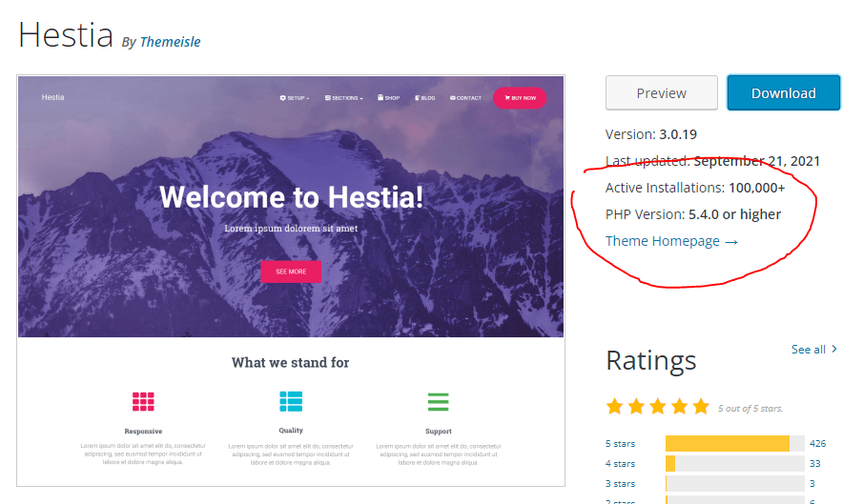This screenshot has height=504, width=863.
Task: Click the pink Buy Now button
Action: pos(520,98)
